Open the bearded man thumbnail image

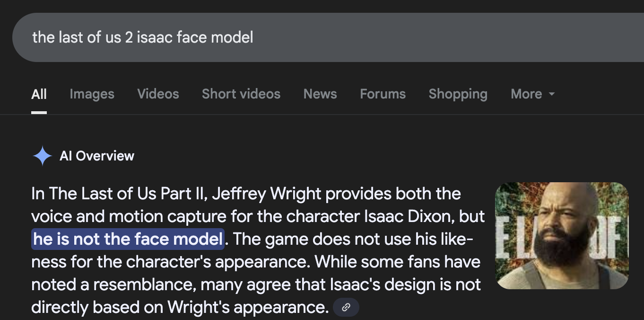(x=562, y=236)
